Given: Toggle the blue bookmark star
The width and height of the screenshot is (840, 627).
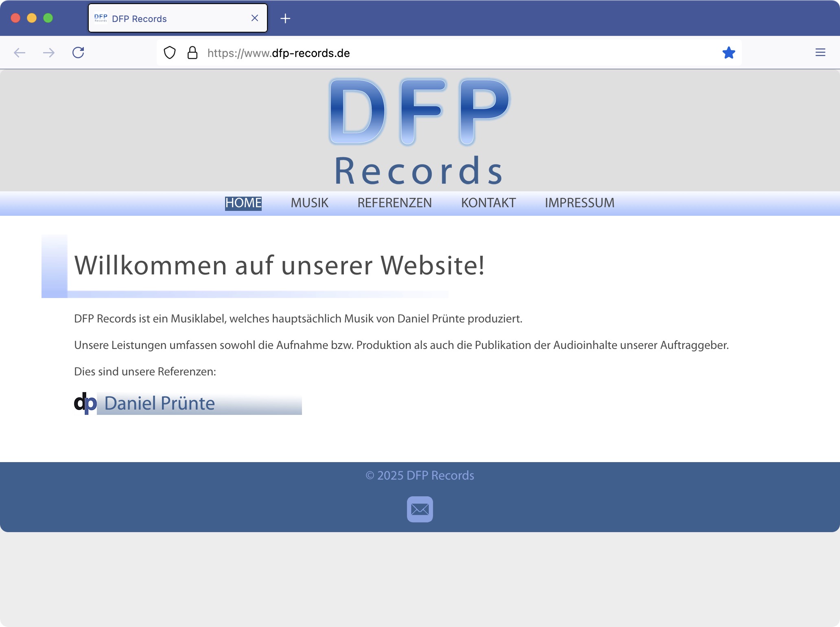Looking at the screenshot, I should [x=728, y=53].
